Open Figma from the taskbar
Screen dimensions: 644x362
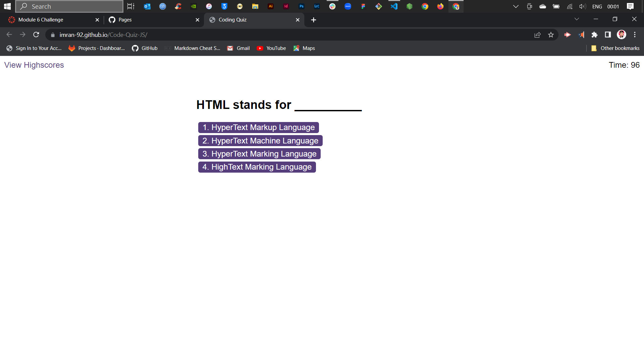click(x=363, y=6)
